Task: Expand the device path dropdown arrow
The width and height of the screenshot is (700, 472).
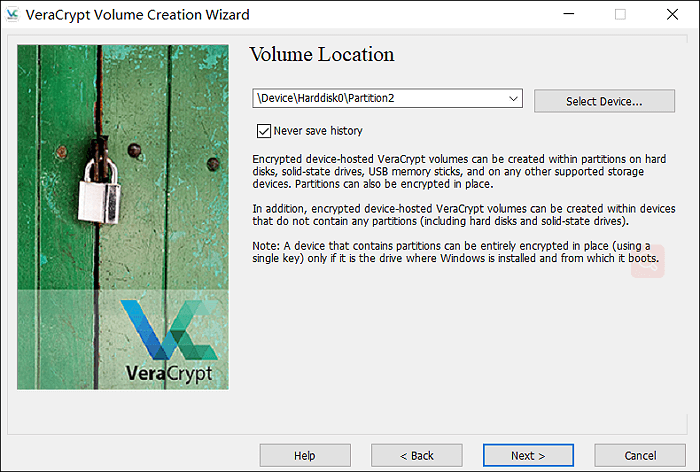Action: (x=513, y=99)
